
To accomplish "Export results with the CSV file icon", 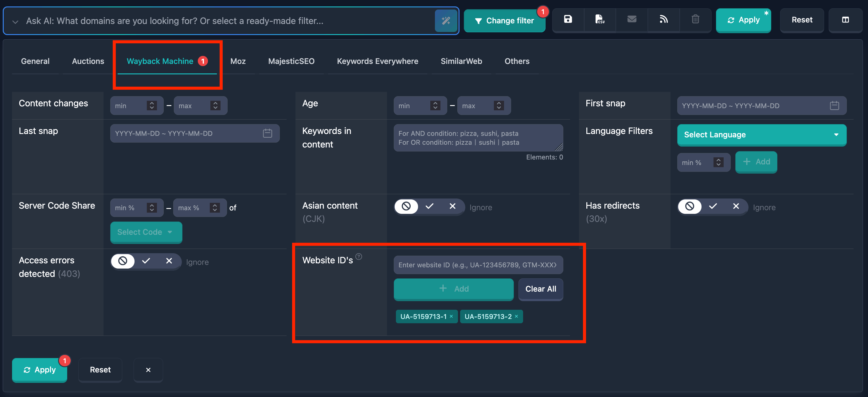I will (x=600, y=20).
